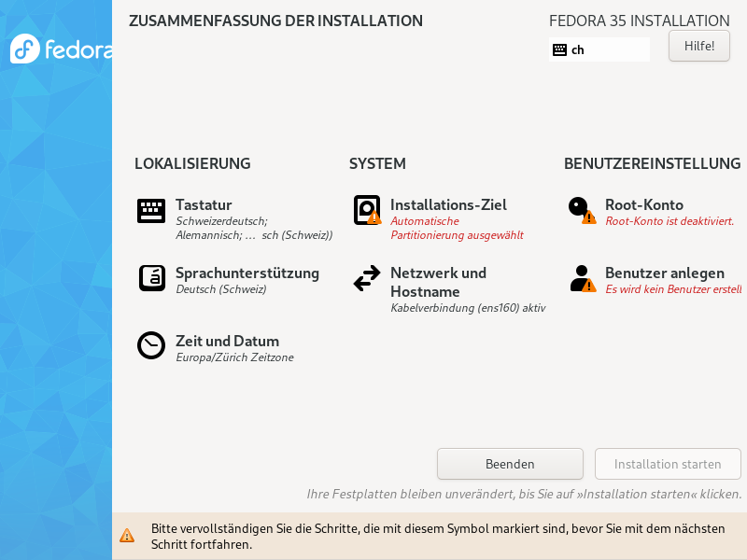Open the Benutzer anlegen person icon
747x560 pixels.
[x=583, y=278]
